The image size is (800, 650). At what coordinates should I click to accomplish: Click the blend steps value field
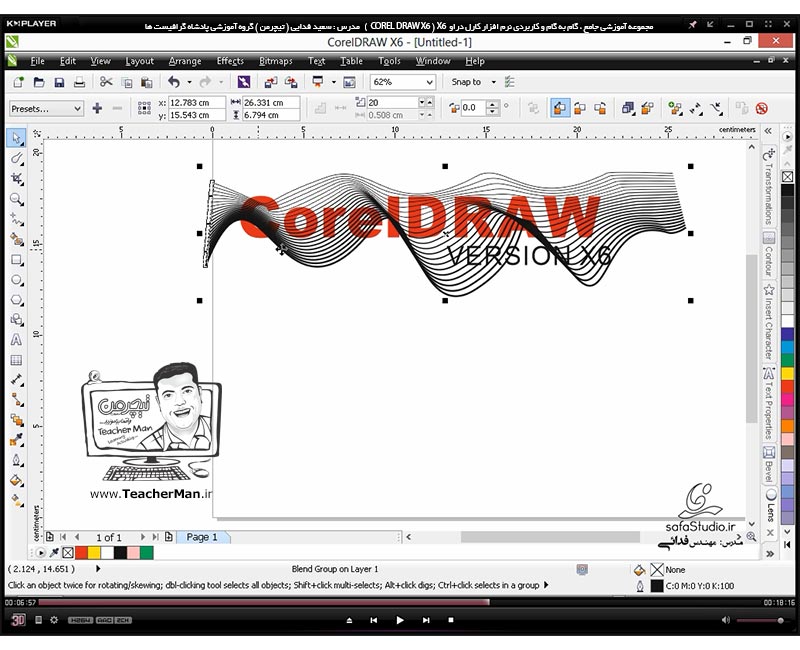point(392,103)
